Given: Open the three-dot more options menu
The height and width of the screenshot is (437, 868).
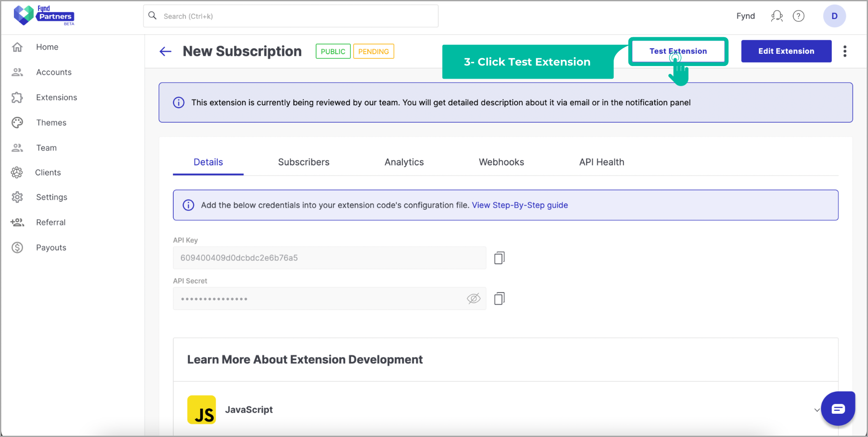Looking at the screenshot, I should tap(845, 51).
